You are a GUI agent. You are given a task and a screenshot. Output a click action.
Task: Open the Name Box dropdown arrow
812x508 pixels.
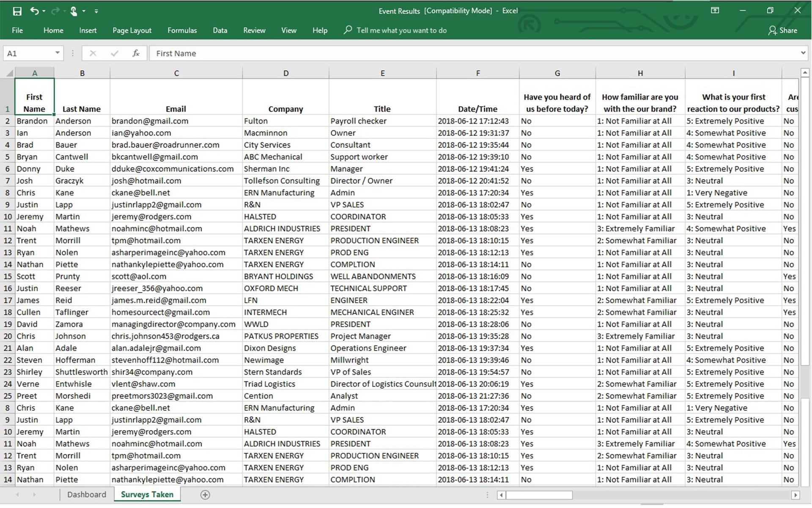58,53
